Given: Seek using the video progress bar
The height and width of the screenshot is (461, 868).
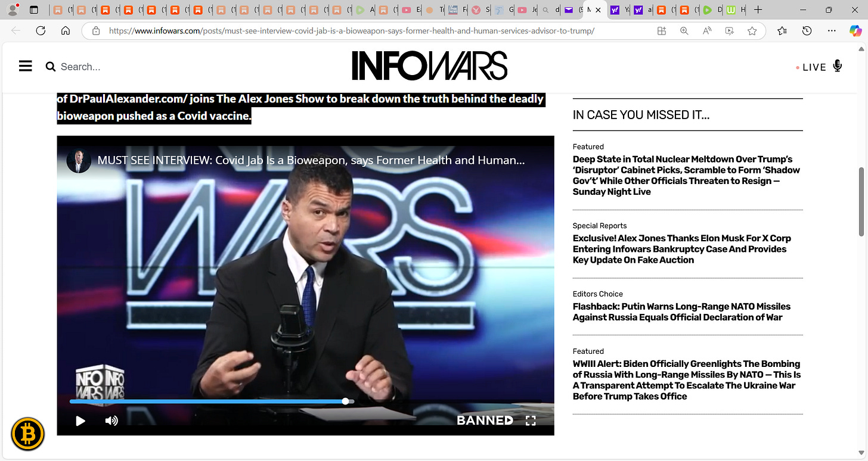Looking at the screenshot, I should click(x=305, y=401).
